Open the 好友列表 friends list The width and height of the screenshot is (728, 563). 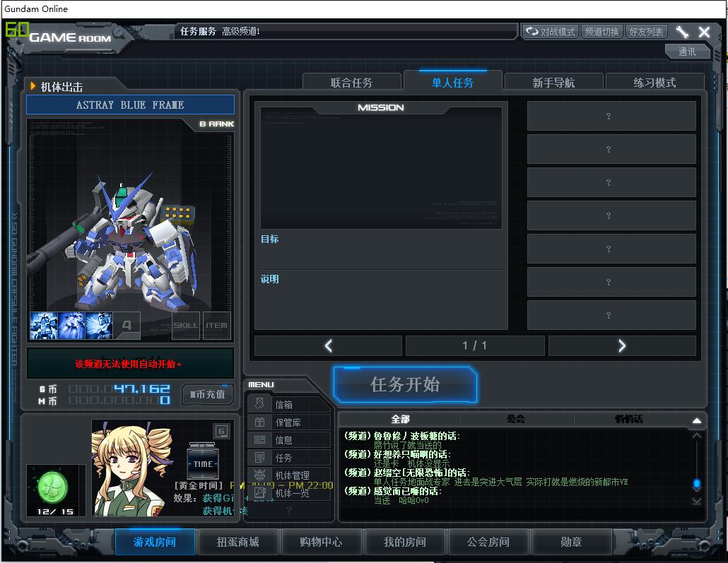click(646, 32)
